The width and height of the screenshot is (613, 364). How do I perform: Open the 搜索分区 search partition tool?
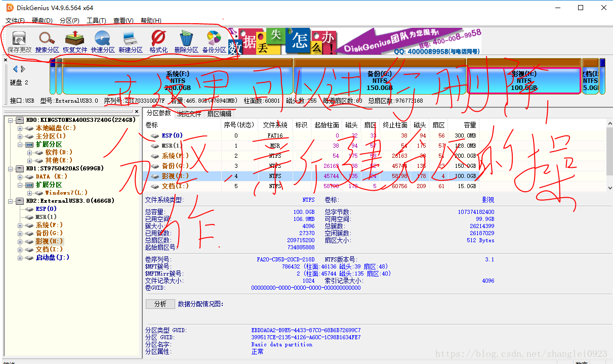(x=47, y=41)
